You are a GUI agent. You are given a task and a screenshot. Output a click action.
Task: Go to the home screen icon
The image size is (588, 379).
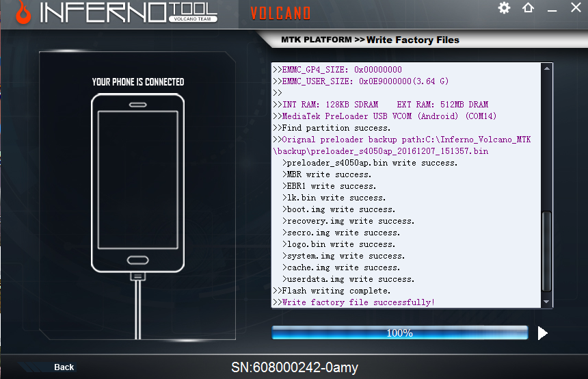coord(528,8)
